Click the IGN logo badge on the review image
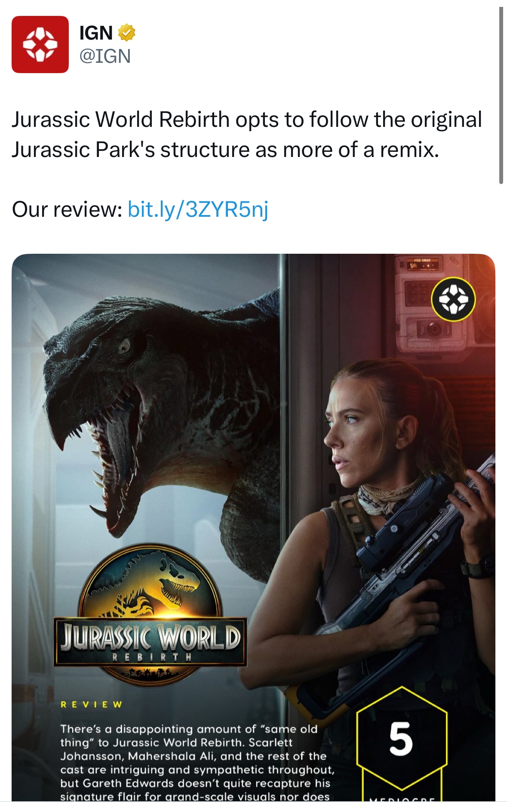 (x=453, y=299)
